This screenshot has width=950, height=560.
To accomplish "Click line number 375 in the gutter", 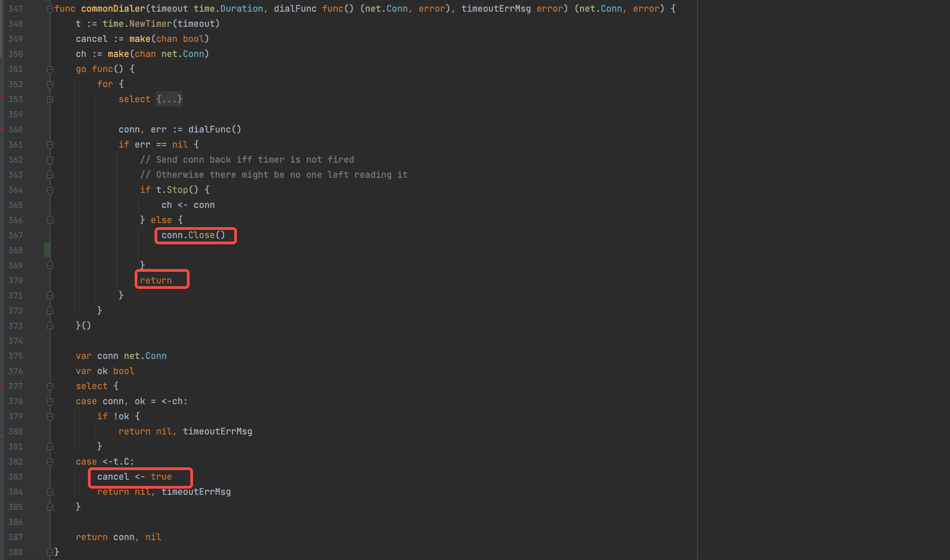I will pos(15,356).
